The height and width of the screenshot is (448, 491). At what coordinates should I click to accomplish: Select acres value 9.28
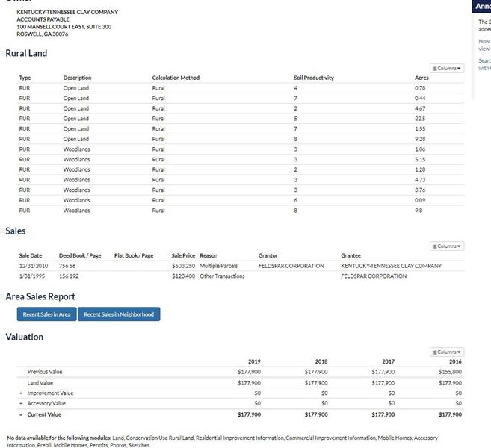pos(420,139)
